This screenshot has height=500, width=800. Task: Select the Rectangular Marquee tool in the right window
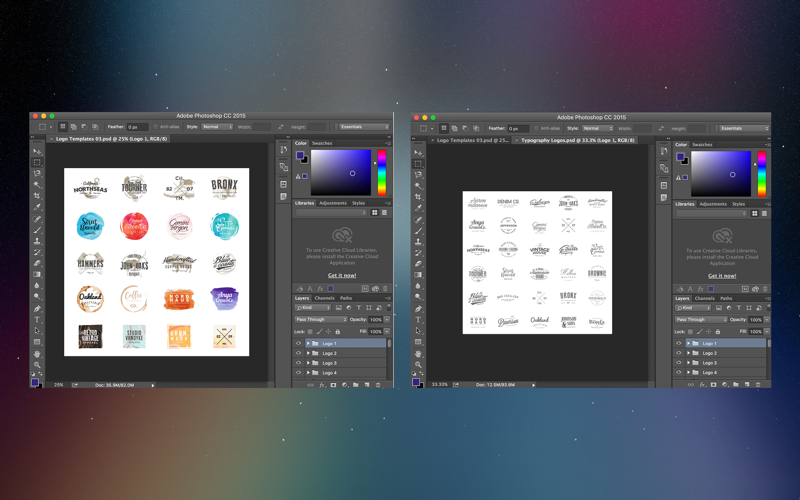coord(418,164)
